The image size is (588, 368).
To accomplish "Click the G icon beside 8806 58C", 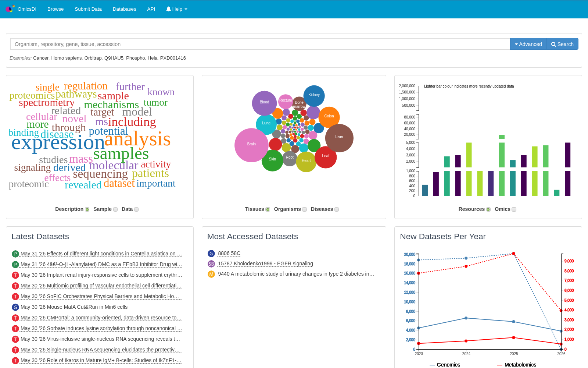I will point(211,254).
